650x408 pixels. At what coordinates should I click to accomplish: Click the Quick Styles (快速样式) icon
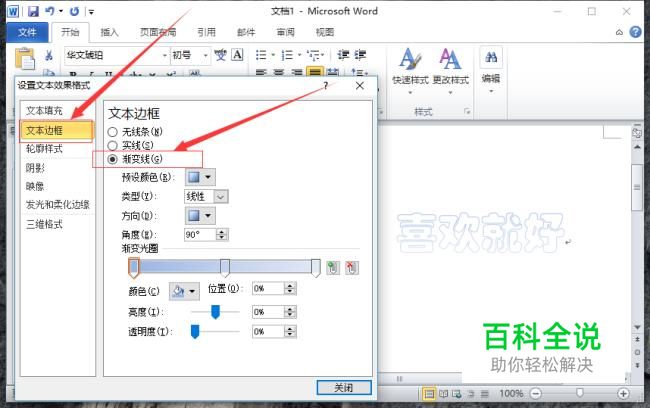tap(410, 59)
